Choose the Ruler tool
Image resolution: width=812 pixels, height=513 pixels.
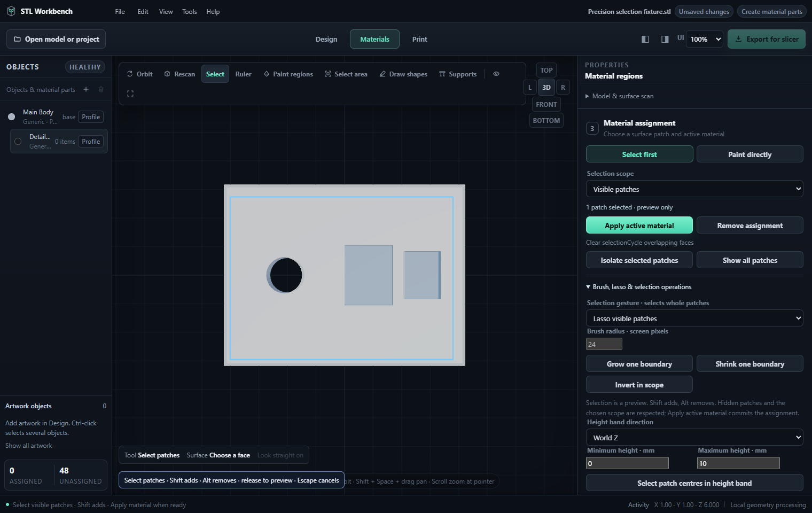[x=243, y=74]
